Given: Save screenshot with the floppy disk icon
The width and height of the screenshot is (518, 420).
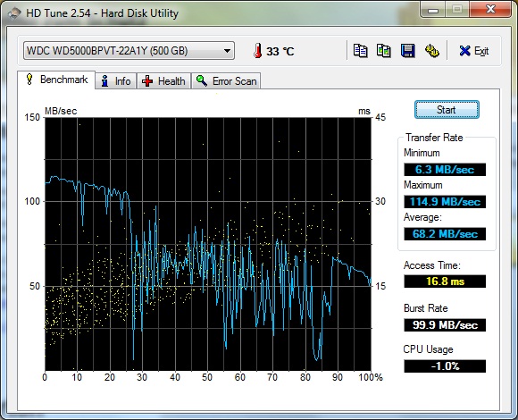Looking at the screenshot, I should coord(407,51).
